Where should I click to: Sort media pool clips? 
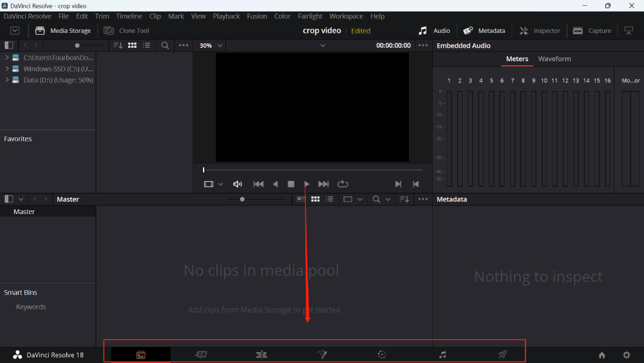click(404, 199)
